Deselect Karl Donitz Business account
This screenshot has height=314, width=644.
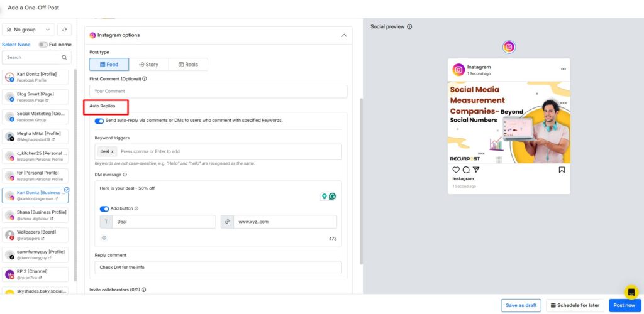click(35, 195)
